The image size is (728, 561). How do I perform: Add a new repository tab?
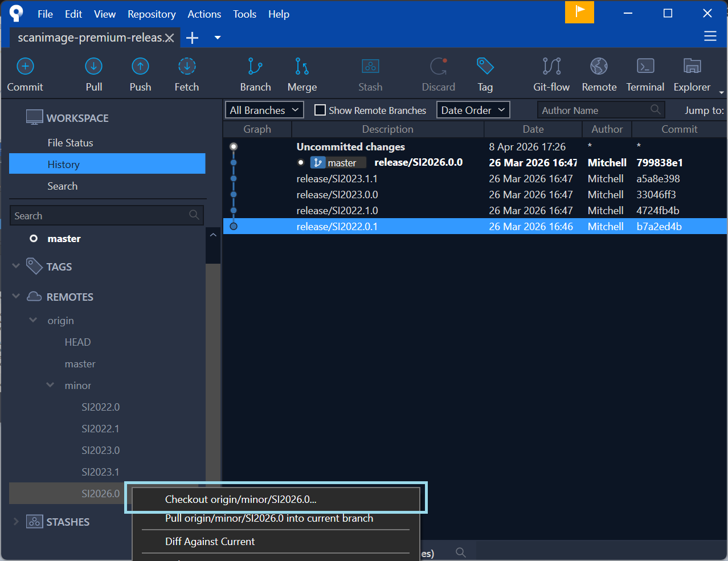[x=193, y=38]
